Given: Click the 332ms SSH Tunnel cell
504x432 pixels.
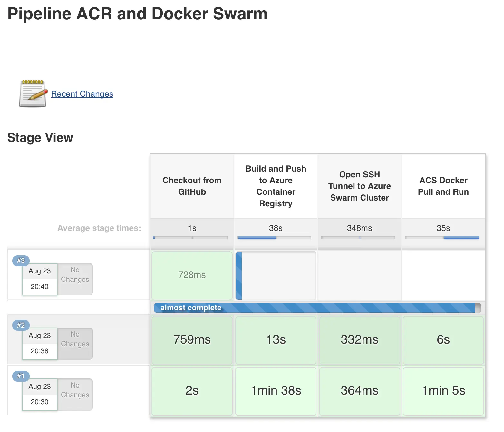Looking at the screenshot, I should click(359, 340).
